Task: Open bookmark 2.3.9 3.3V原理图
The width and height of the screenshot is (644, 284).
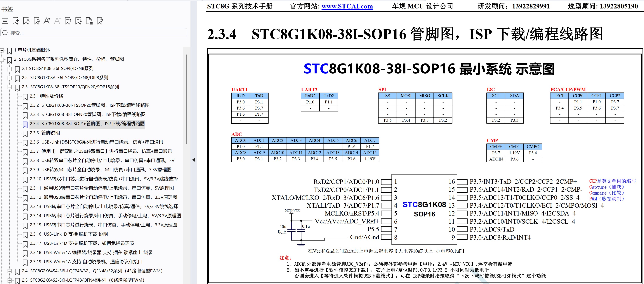Action: click(x=100, y=170)
